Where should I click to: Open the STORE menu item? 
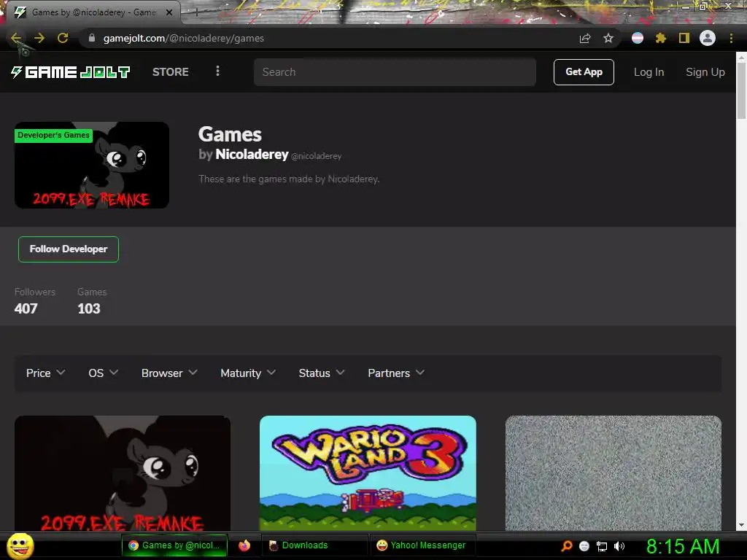pos(171,72)
